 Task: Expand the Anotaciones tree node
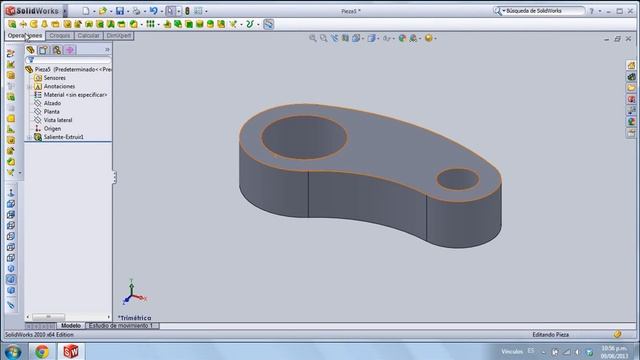[x=29, y=87]
